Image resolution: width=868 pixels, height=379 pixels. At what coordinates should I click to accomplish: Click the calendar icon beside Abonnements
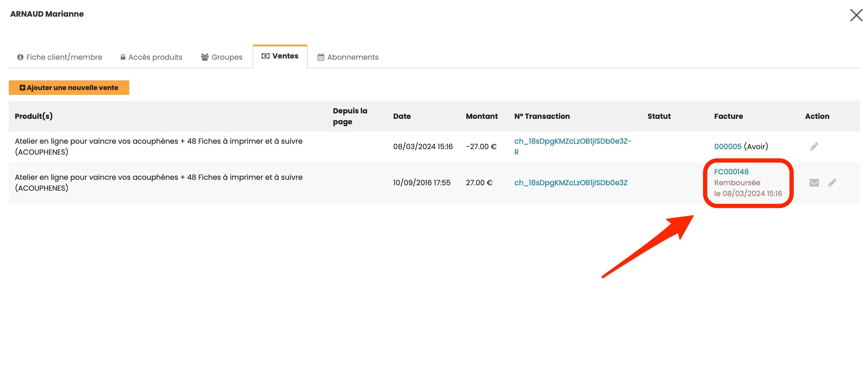(321, 57)
